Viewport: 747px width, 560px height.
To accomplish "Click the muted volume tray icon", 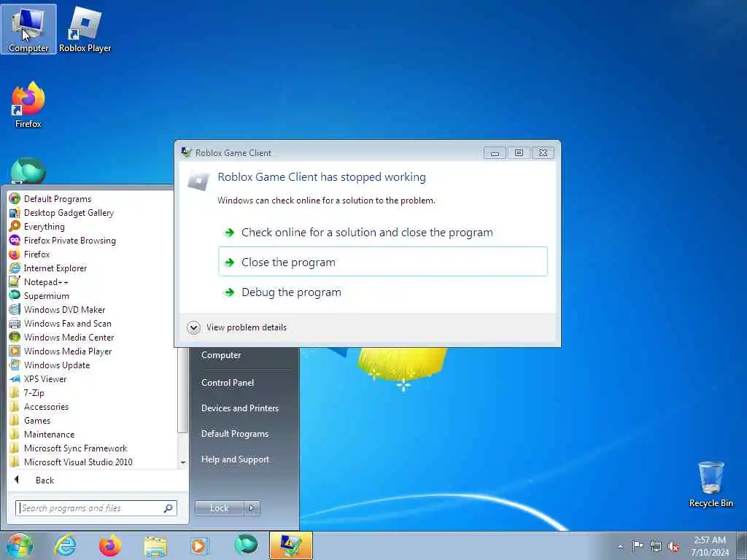I will (x=673, y=546).
